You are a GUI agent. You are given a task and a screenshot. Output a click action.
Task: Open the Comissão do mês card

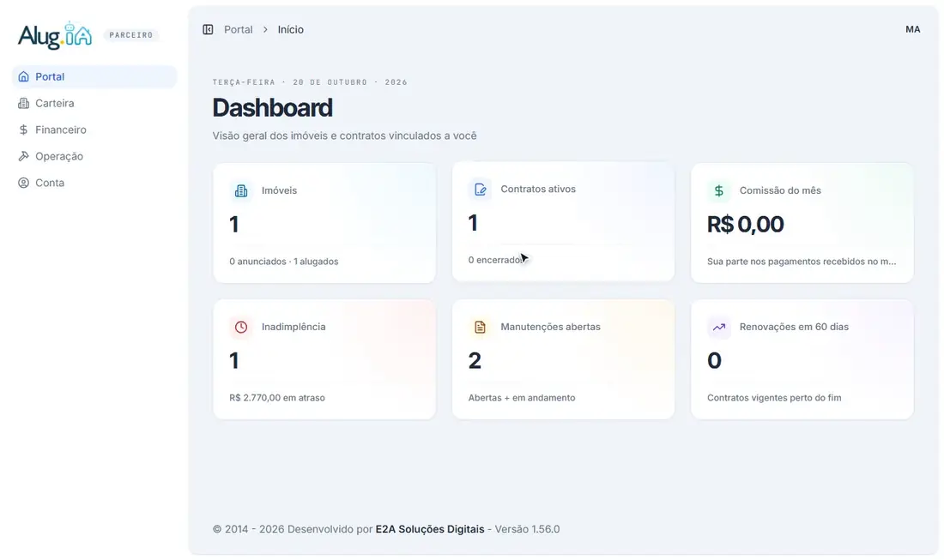point(802,223)
